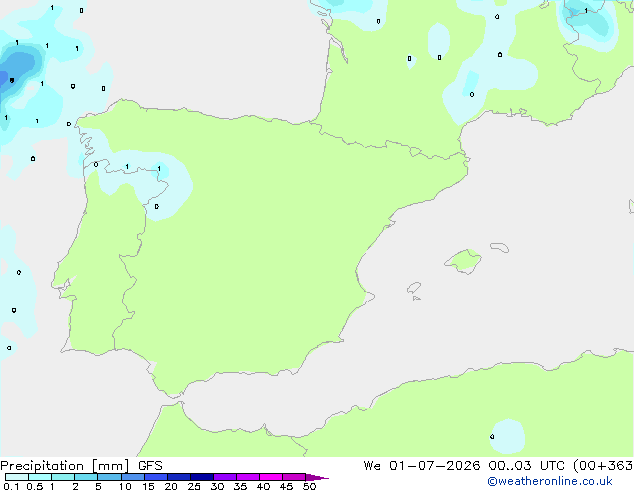Click the 15–20 mm blue swatch
This screenshot has height=490, width=634.
click(156, 477)
